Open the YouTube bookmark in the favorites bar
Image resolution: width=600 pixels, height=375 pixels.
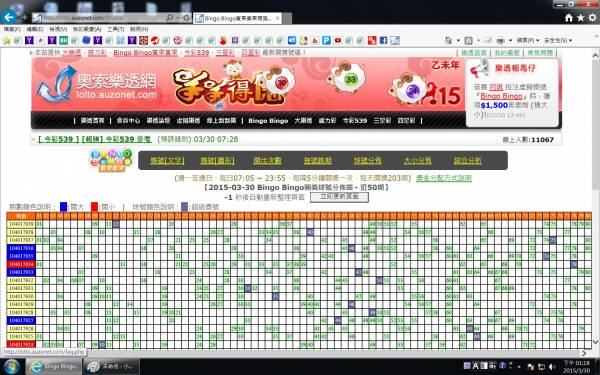pyautogui.click(x=338, y=40)
